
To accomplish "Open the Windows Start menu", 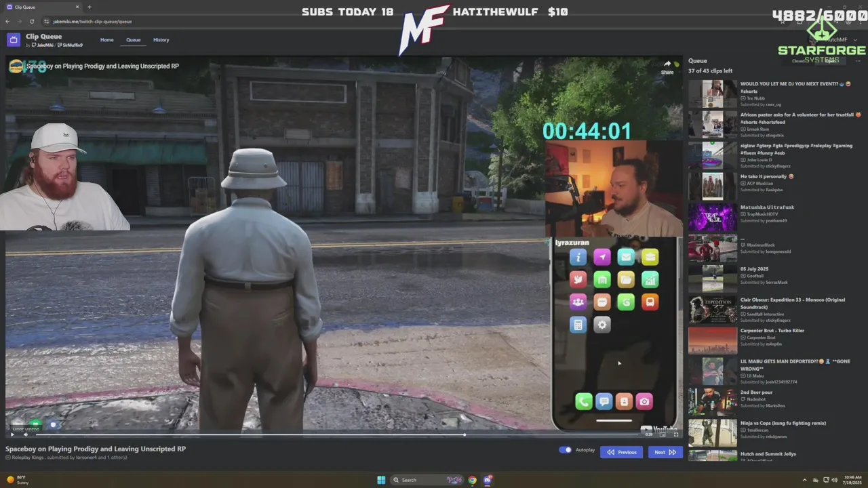I will pos(381,480).
